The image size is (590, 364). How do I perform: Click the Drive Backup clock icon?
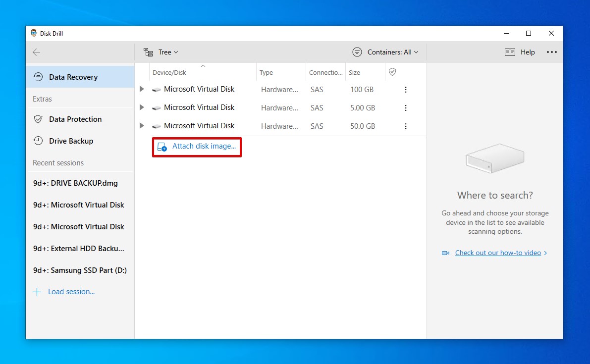pos(38,141)
